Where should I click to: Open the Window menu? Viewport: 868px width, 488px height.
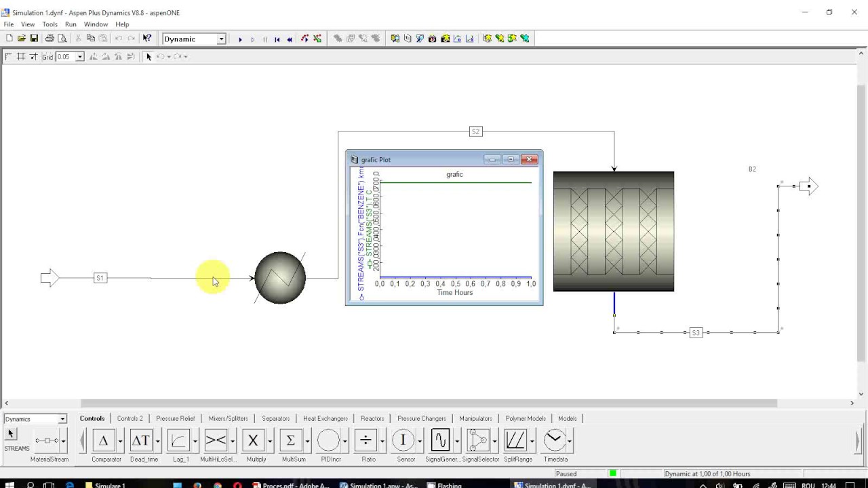click(96, 24)
